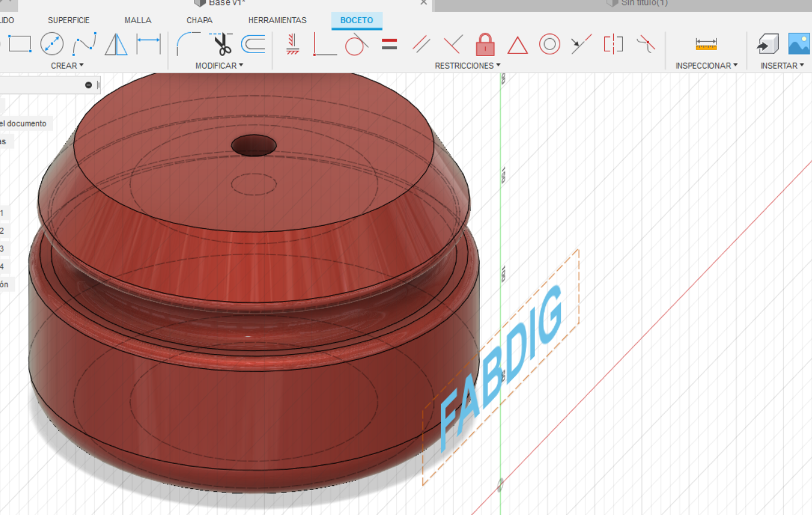Open the MODIFICAR dropdown menu
Viewport: 812px width, 515px height.
[219, 66]
